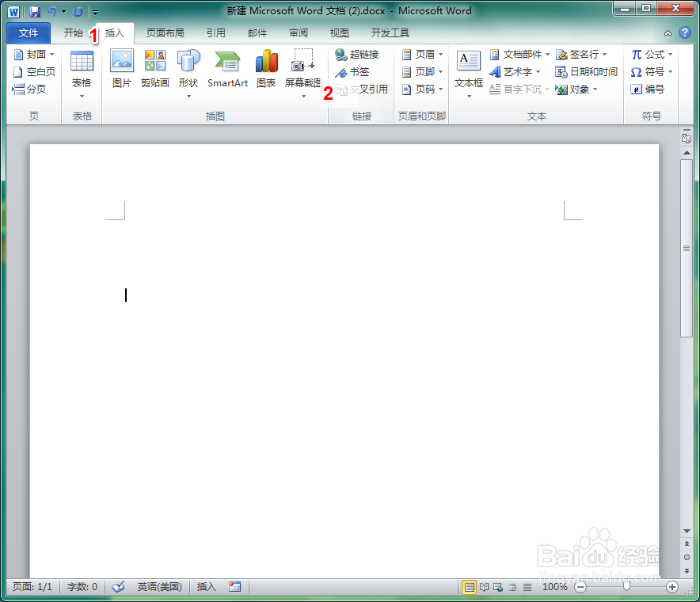Click the zoom in plus button
This screenshot has height=602, width=700.
pyautogui.click(x=671, y=587)
